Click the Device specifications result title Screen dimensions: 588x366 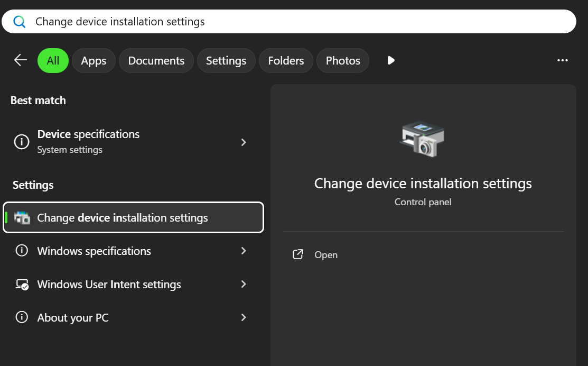tap(89, 134)
